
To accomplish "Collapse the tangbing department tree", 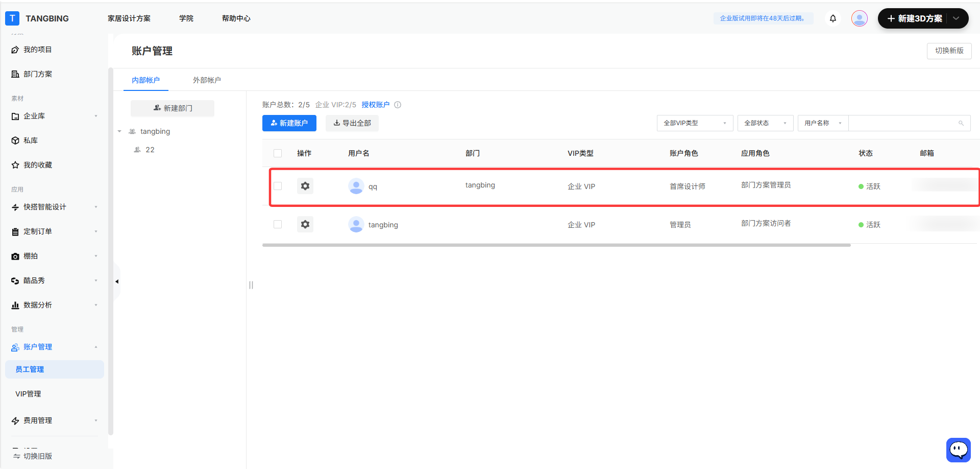I will [x=119, y=131].
